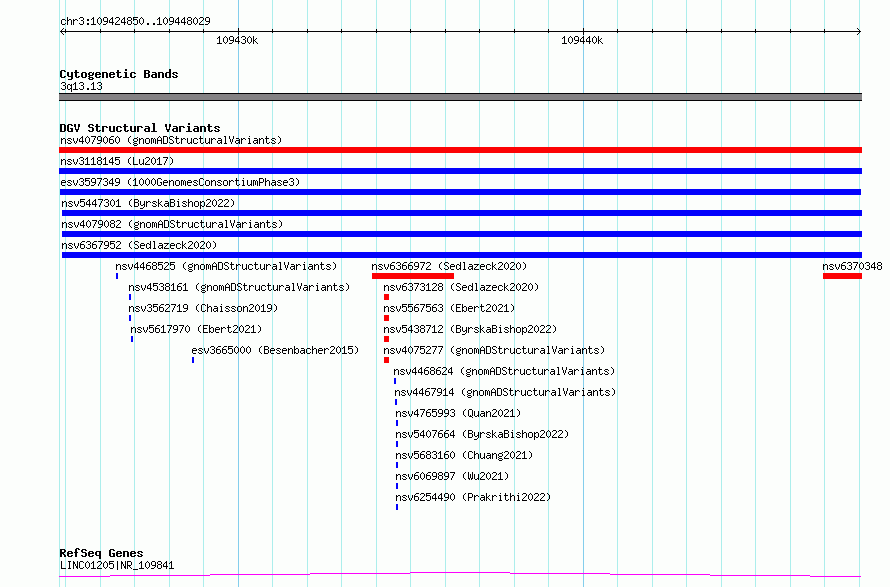This screenshot has width=890, height=587.
Task: Click the blue nsv3118145 variant bar
Action: 460,171
